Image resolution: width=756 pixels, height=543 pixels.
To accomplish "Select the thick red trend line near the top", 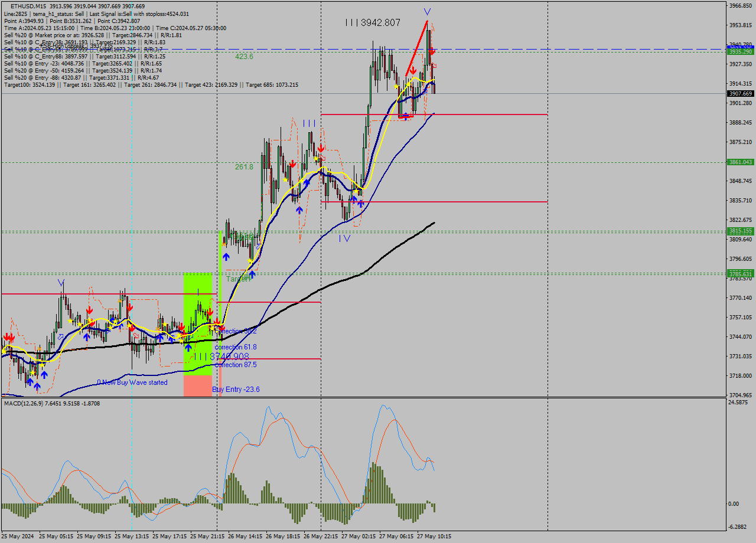I will (x=417, y=48).
